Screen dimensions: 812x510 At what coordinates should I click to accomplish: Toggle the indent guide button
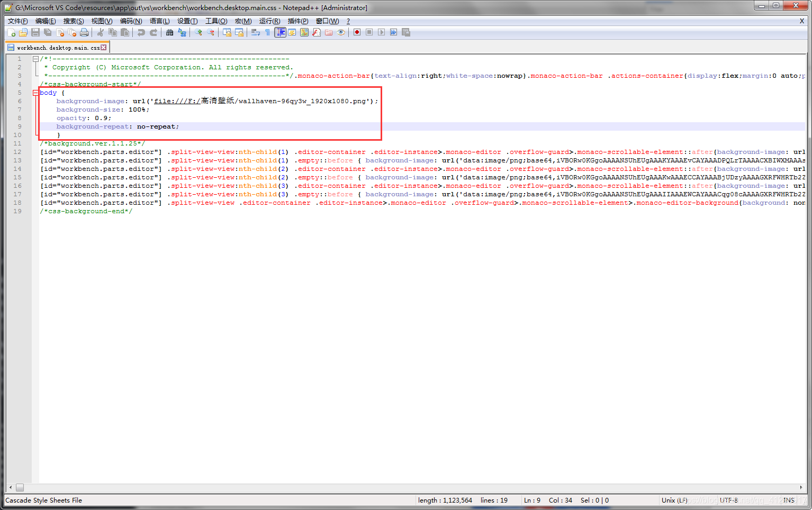[x=281, y=32]
